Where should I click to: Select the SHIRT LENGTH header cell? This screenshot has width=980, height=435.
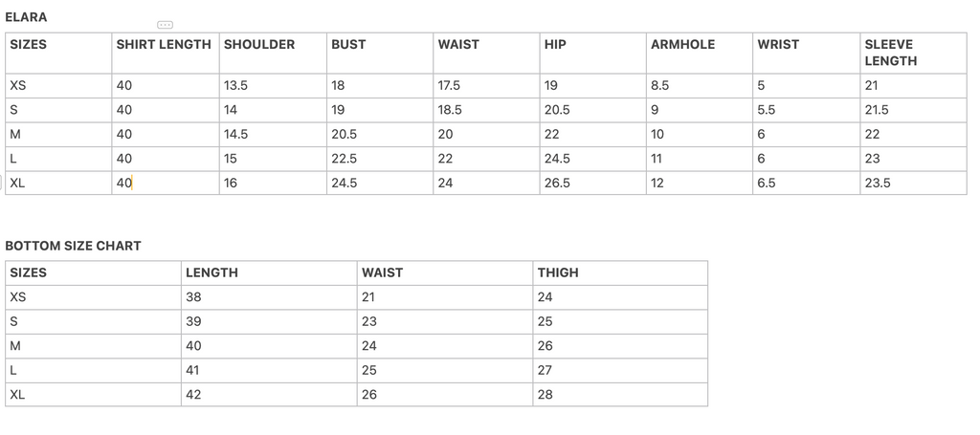(166, 53)
